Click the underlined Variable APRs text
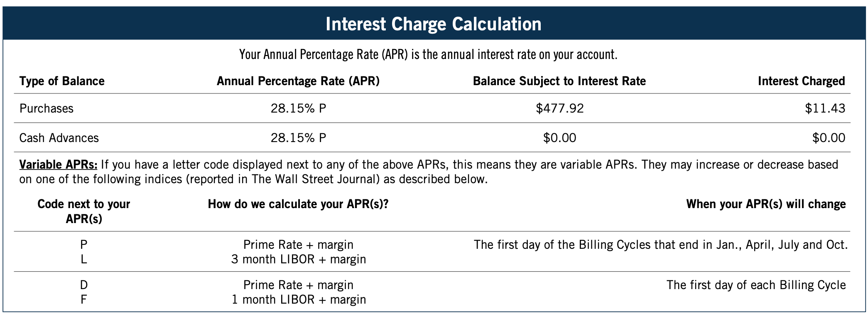868x319 pixels. [x=58, y=165]
